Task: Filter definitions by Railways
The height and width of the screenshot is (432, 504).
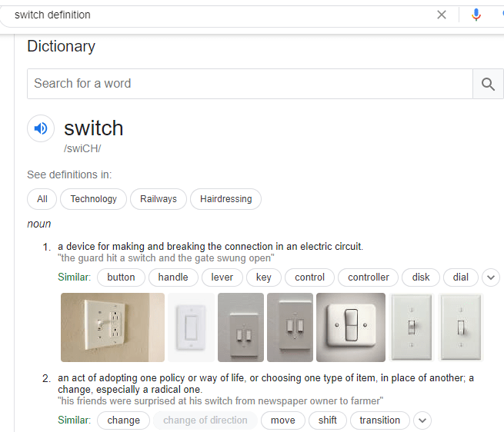Action: (x=159, y=199)
